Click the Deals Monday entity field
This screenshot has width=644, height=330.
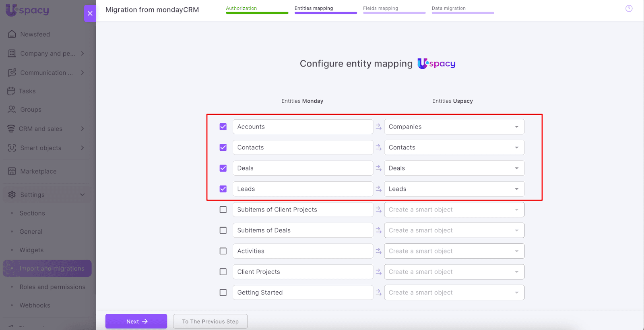click(303, 168)
